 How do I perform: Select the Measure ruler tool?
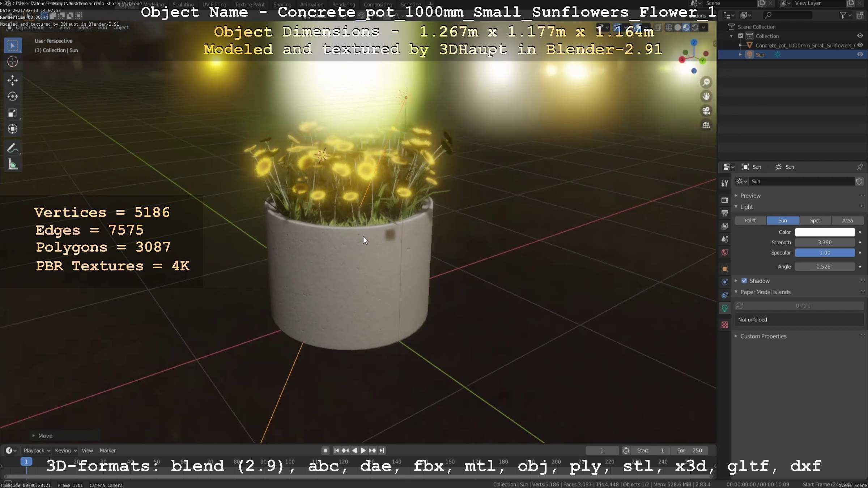[13, 164]
